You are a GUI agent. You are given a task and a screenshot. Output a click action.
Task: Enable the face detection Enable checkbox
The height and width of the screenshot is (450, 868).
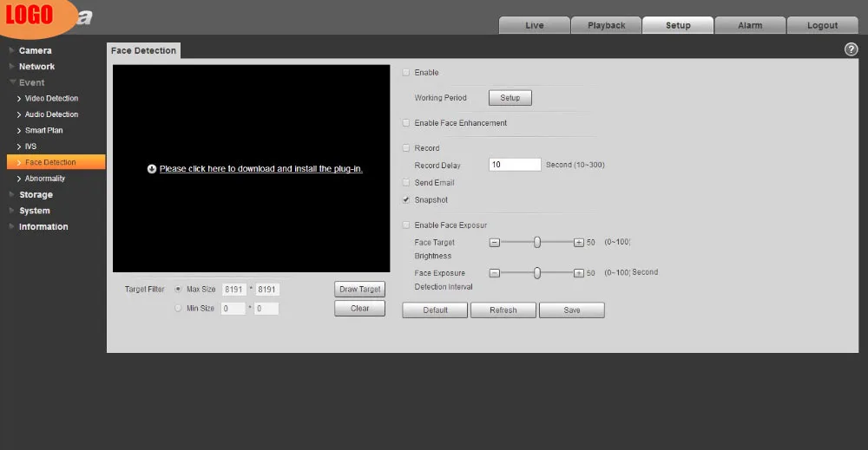(406, 73)
